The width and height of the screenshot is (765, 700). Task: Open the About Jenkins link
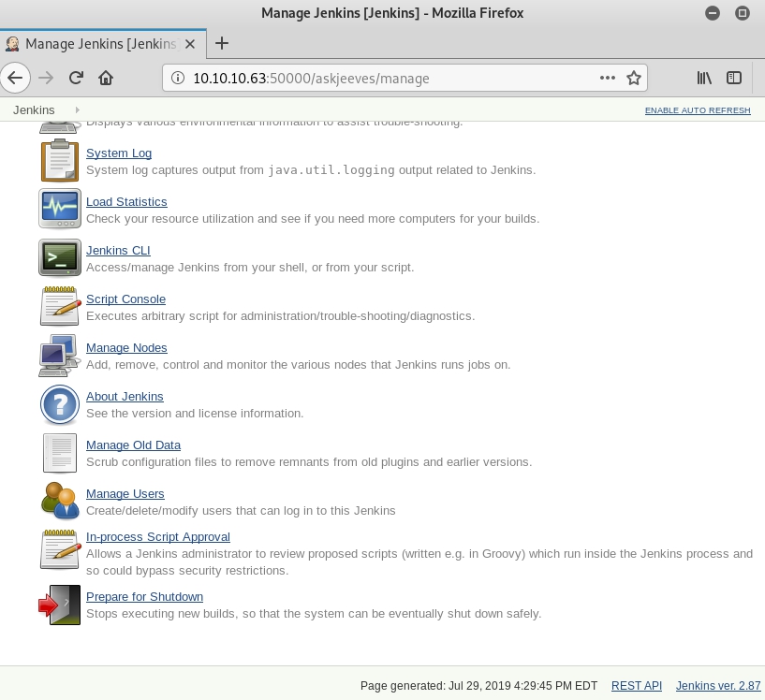(125, 397)
